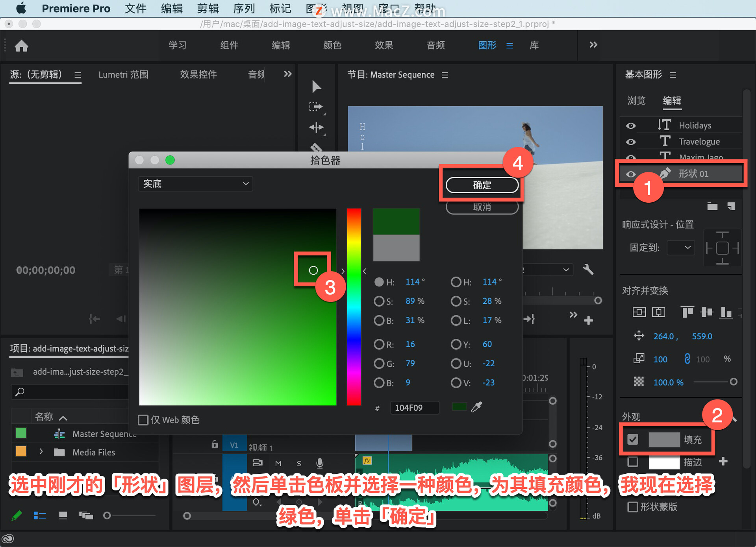Align the shape to vertical middle
This screenshot has width=756, height=547.
pos(707,312)
